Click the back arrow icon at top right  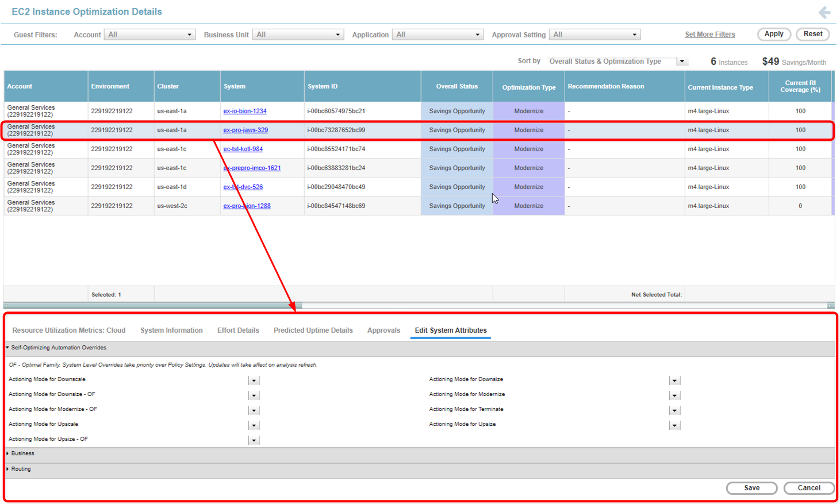(x=824, y=12)
